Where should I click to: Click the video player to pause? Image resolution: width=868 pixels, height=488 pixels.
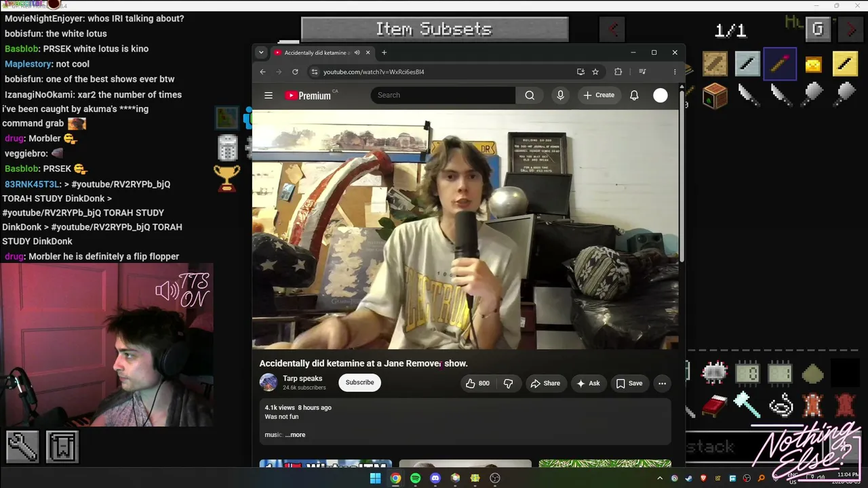(x=465, y=230)
